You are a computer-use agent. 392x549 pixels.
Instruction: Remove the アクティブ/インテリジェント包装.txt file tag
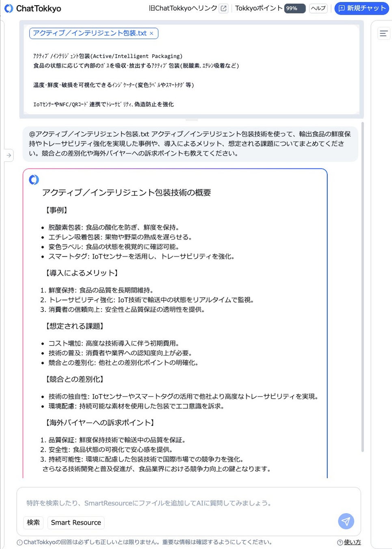click(152, 33)
